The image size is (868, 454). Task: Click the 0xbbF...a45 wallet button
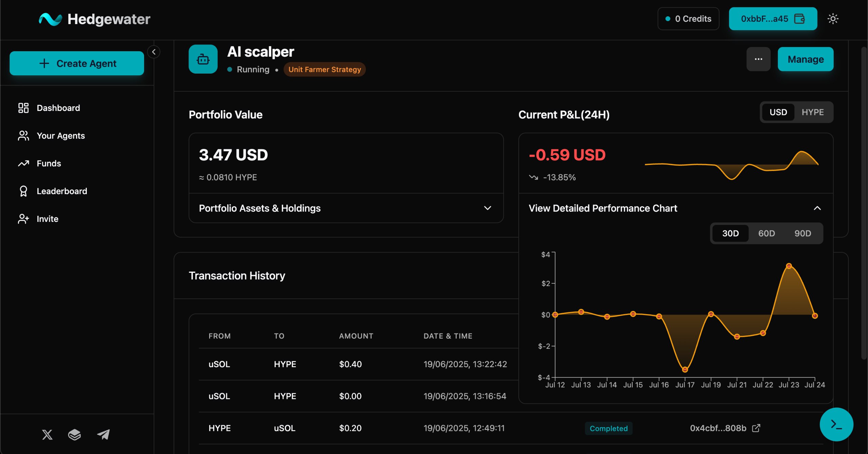773,19
